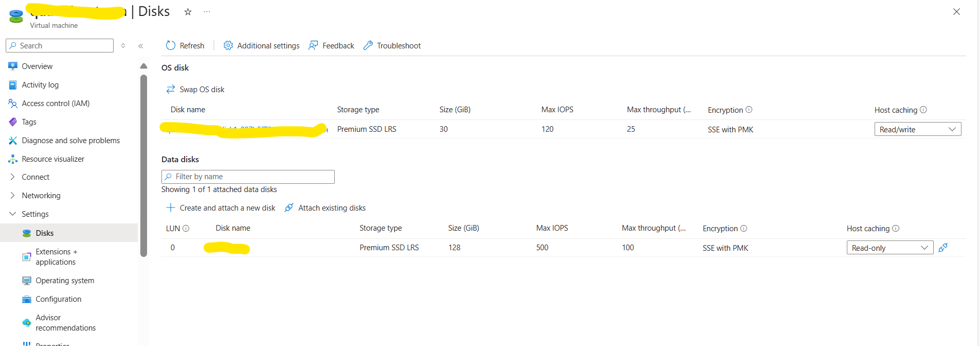The height and width of the screenshot is (346, 980).
Task: Click the Filter by name field
Action: coord(248,177)
